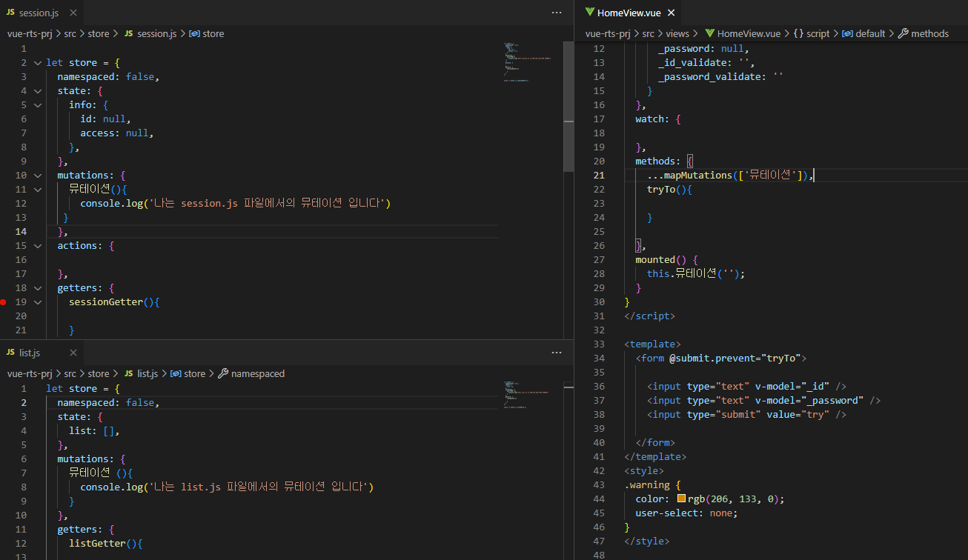Click 'mounted()' on HomeView.vue line 27
968x560 pixels.
point(661,260)
